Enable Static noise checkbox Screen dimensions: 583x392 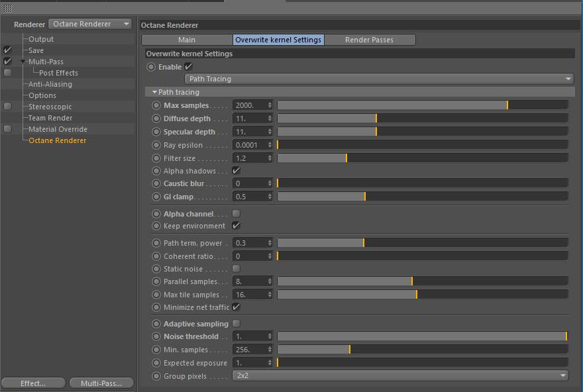coord(236,268)
